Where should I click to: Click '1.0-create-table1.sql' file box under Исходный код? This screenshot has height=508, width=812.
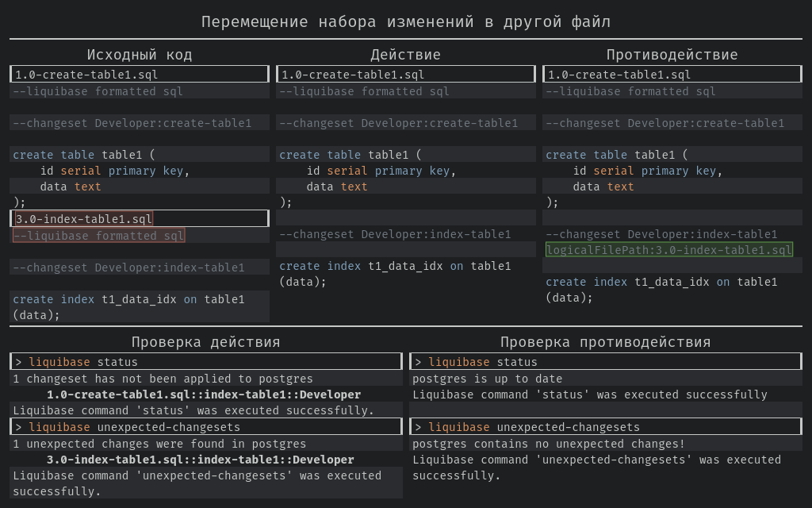(140, 74)
